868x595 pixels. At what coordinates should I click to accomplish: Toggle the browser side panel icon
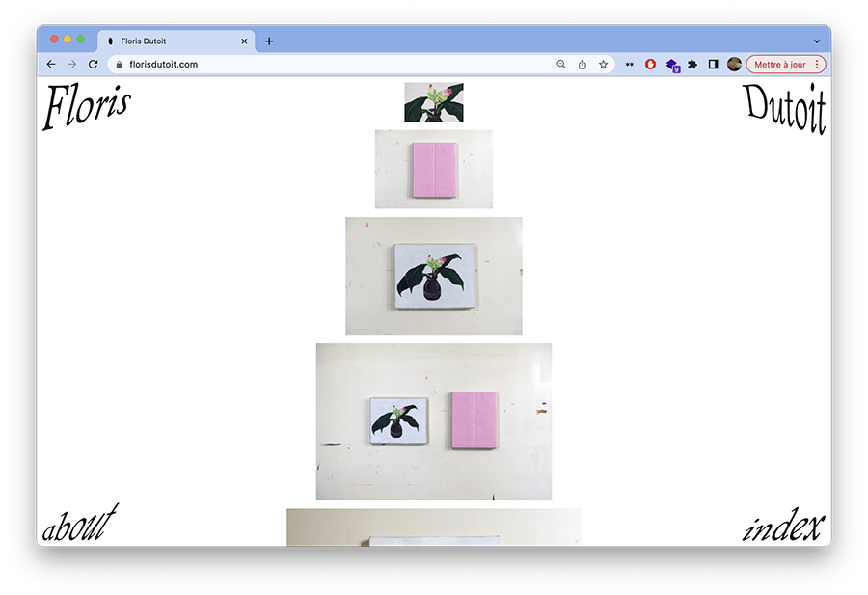click(713, 65)
